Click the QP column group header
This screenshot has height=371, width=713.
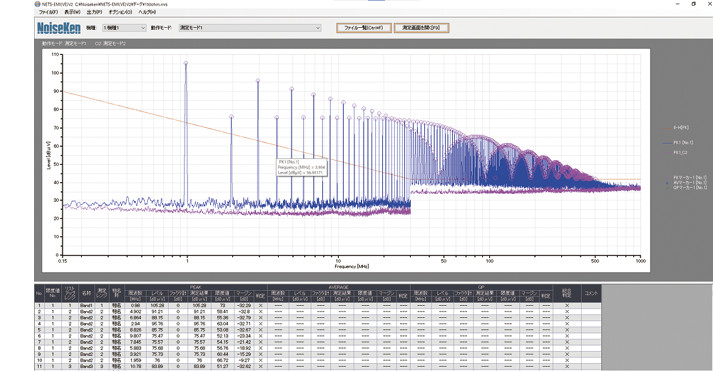pos(482,287)
